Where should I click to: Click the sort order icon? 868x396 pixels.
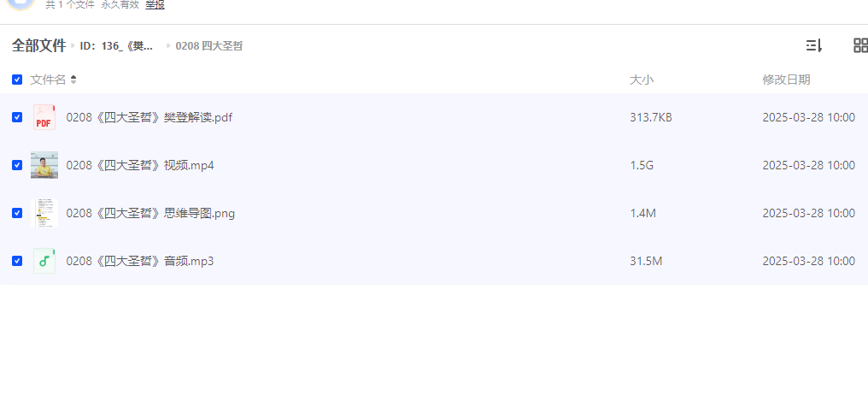[813, 46]
